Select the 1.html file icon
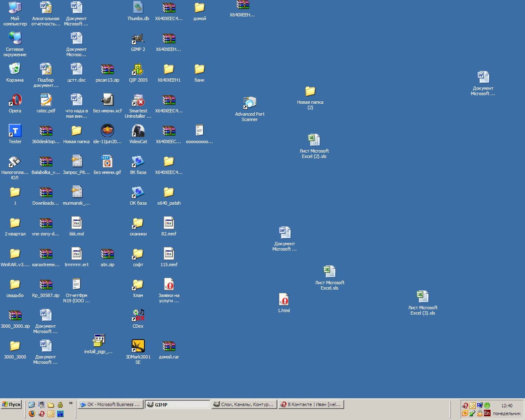The width and height of the screenshot is (525, 420). [x=284, y=300]
